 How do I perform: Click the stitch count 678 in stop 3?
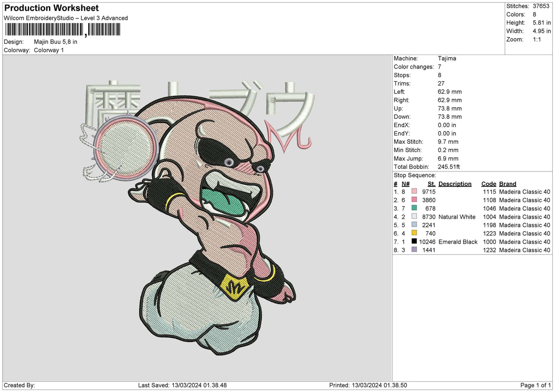pyautogui.click(x=431, y=208)
